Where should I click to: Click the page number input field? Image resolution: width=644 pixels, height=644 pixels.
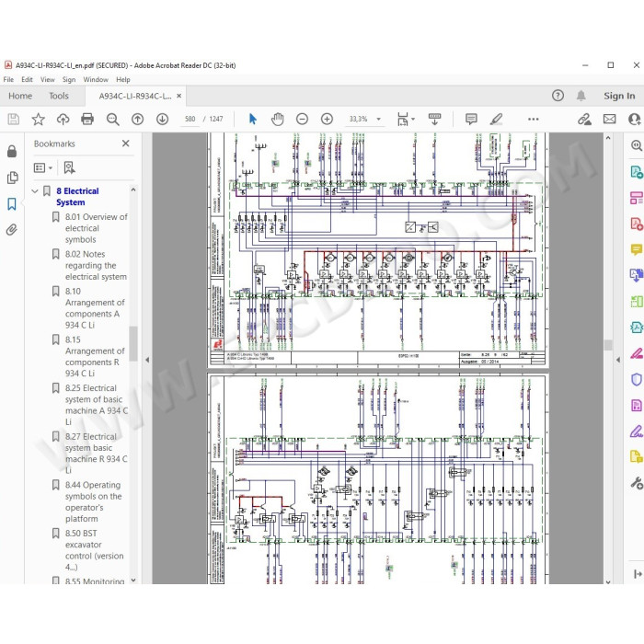[190, 119]
